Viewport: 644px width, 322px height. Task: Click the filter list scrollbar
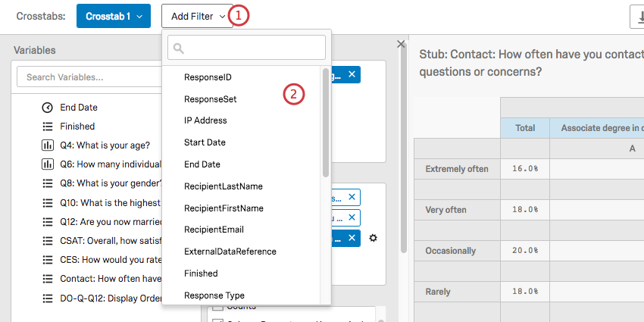click(x=326, y=121)
